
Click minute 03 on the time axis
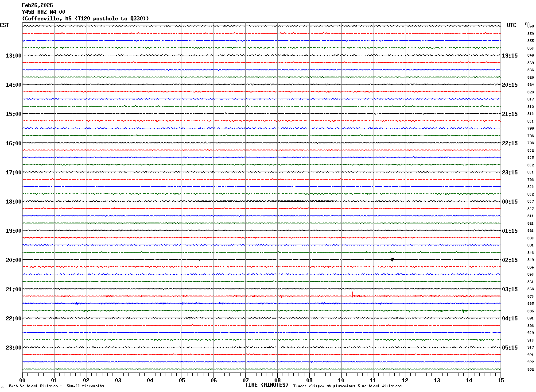point(118,380)
